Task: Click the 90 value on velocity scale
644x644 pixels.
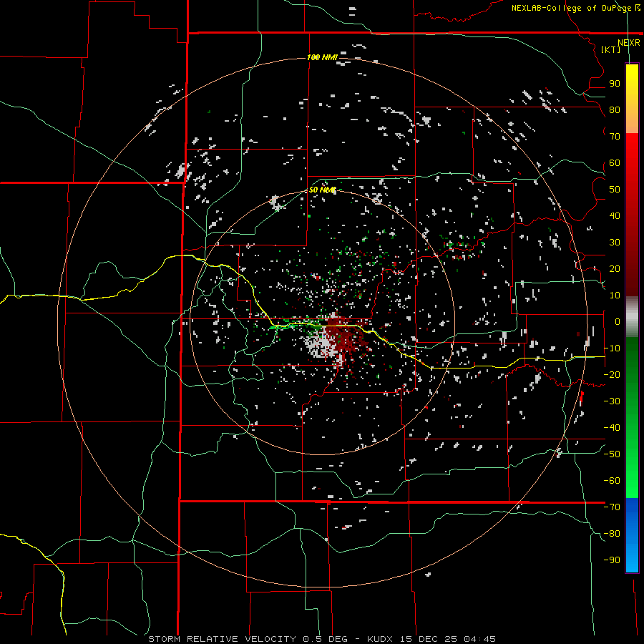Action: coord(615,84)
